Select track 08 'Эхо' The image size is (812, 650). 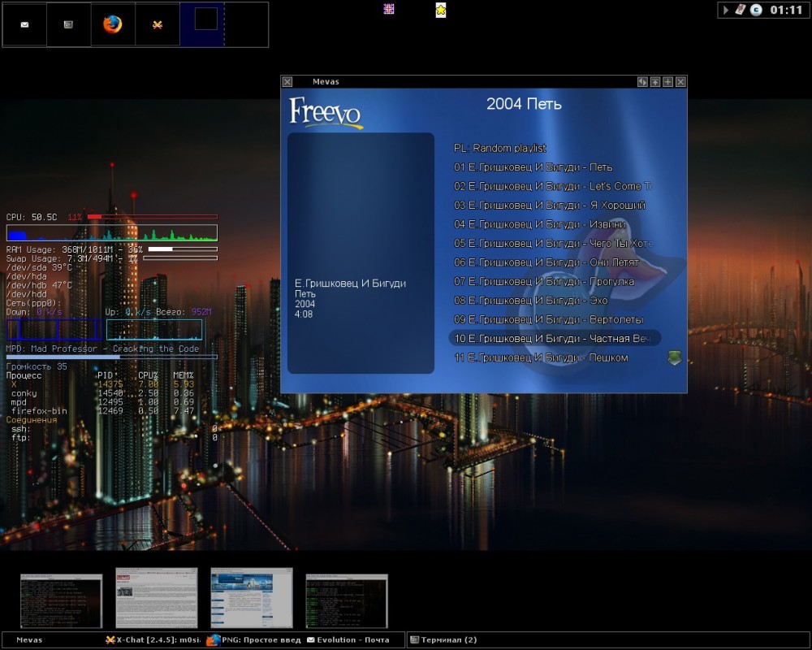tap(530, 301)
